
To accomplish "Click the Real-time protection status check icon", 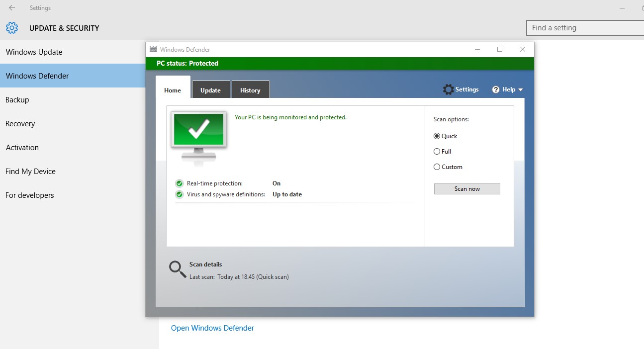I will [179, 183].
